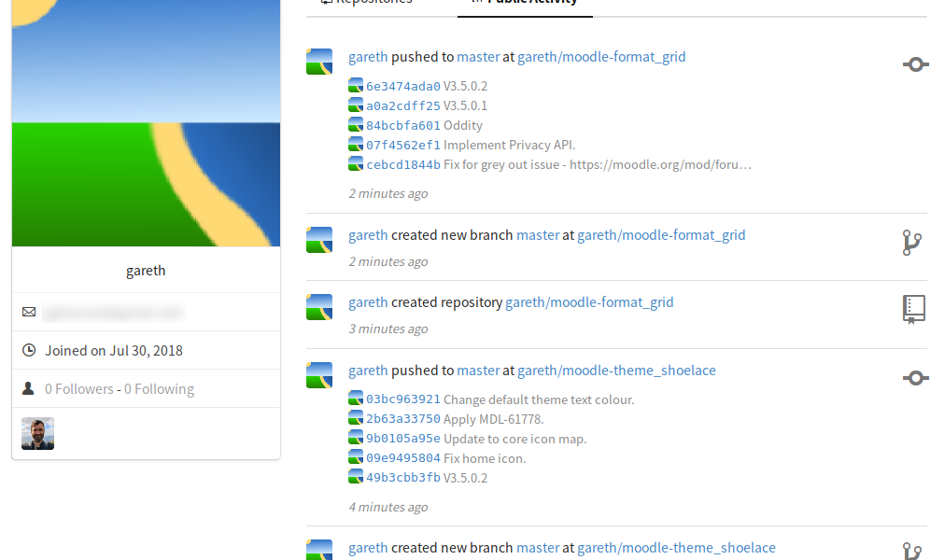Click the avatar next to created repository entry
The width and height of the screenshot is (944, 560).
coord(319,307)
